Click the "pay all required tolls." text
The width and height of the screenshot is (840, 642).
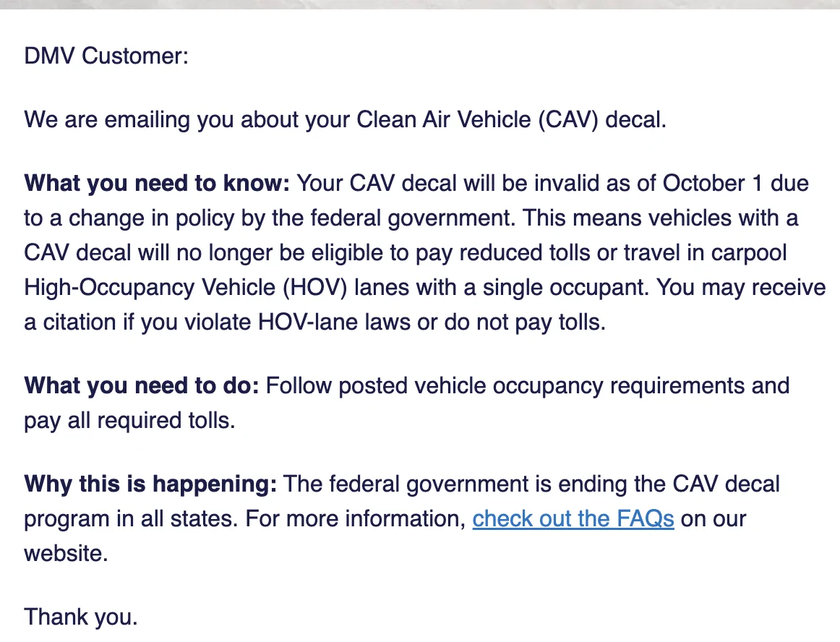[x=129, y=421]
